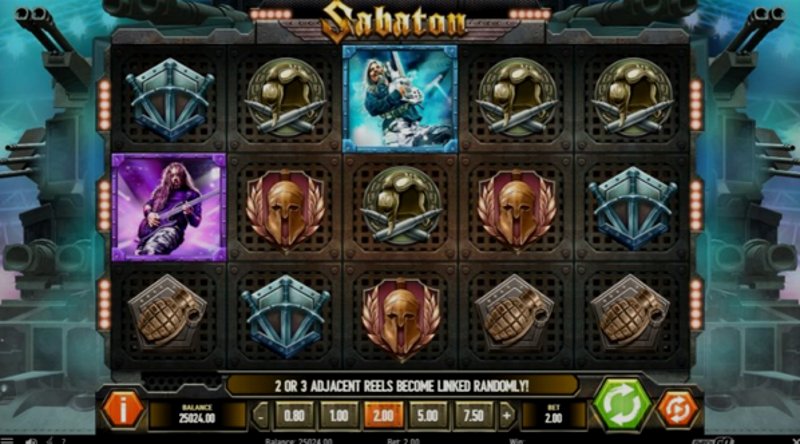Mute sound via speaker icon
Screen dimensions: 800x444
coord(31,441)
